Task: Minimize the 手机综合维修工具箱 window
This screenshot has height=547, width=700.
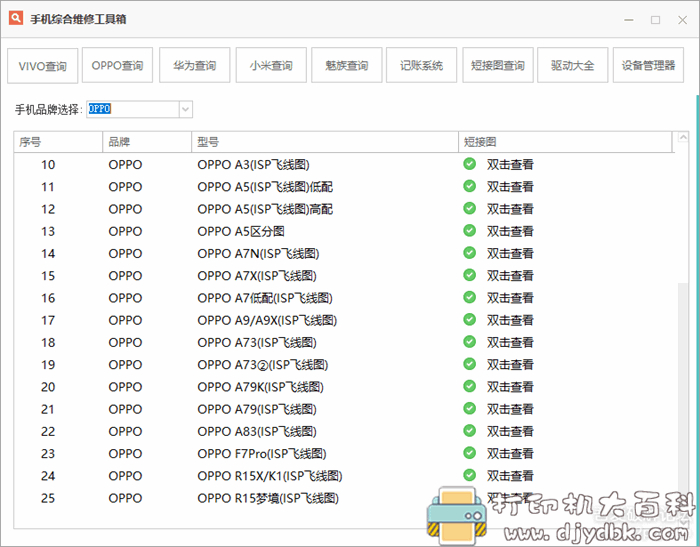Action: pos(629,20)
